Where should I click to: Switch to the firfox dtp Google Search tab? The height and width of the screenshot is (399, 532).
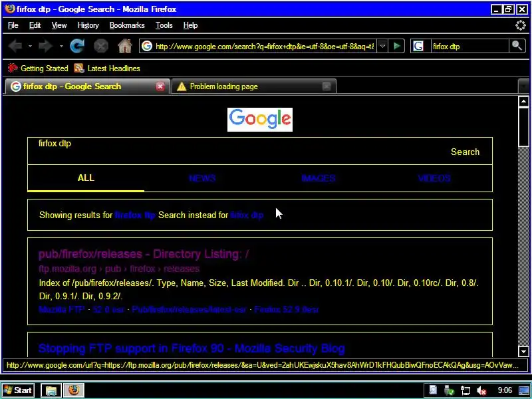[x=87, y=86]
